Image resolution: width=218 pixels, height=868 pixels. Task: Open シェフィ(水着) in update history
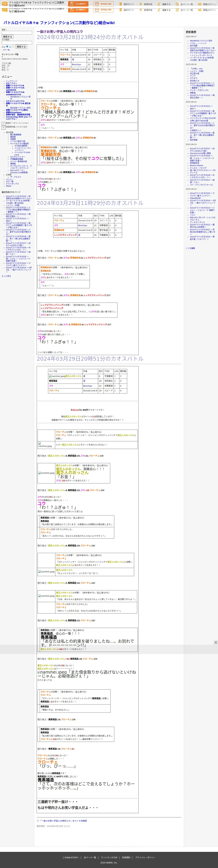197,71
